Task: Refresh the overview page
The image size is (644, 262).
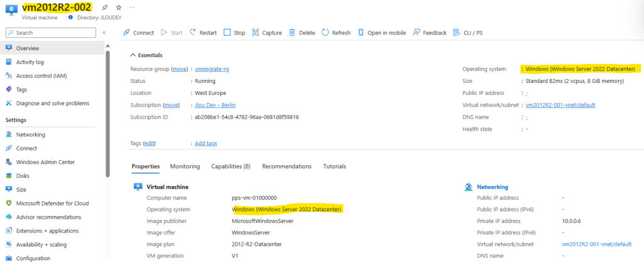Action: coord(336,33)
